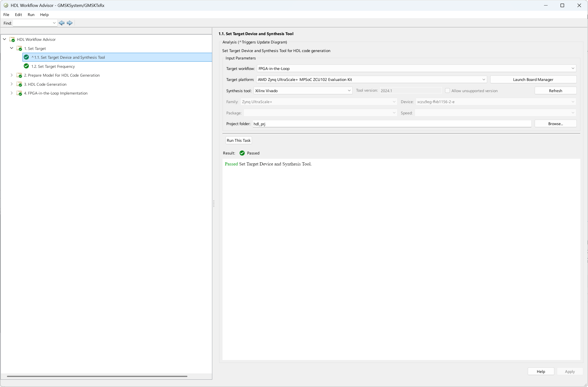The width and height of the screenshot is (588, 387).
Task: Click folder icon beside Prepare Model For HDL
Action: pos(19,75)
